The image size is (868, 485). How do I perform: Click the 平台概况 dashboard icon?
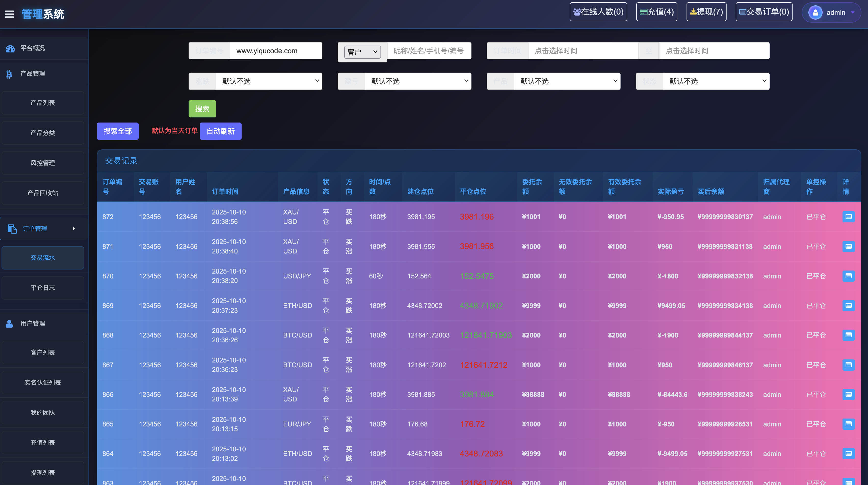10,48
